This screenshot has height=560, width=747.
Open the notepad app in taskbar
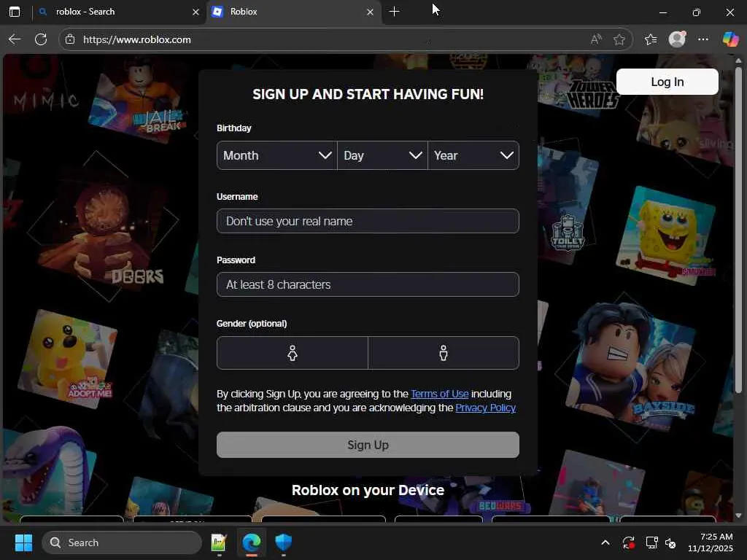click(219, 542)
